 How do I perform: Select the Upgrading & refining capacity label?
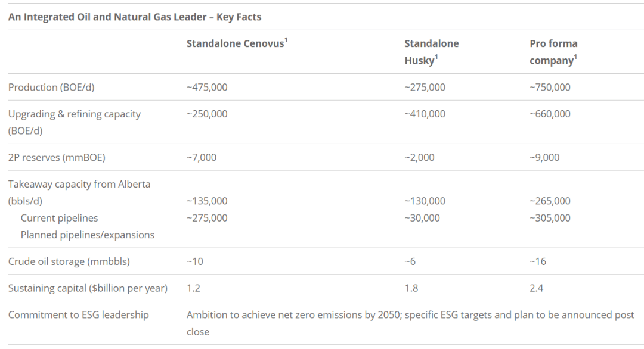click(75, 122)
